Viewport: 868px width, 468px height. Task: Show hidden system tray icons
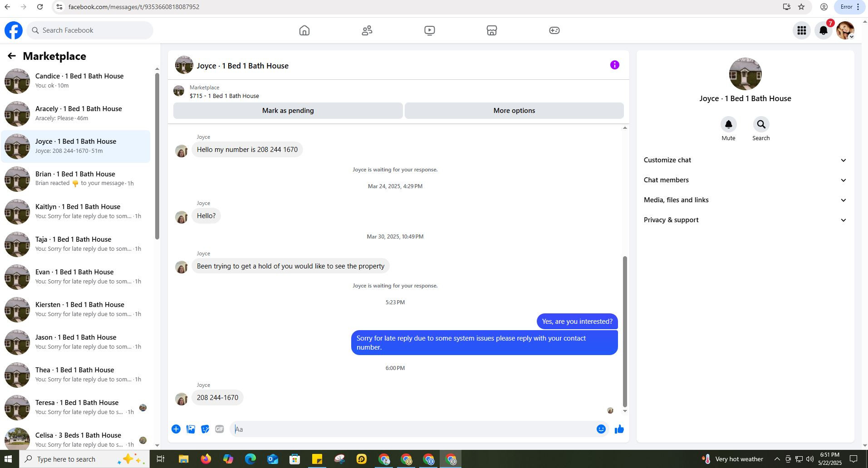pos(777,459)
